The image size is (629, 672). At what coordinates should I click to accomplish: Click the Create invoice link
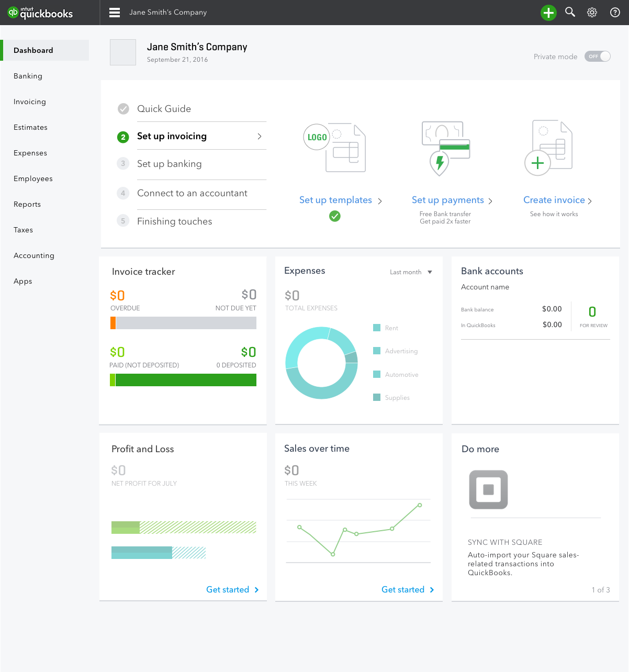pyautogui.click(x=554, y=200)
